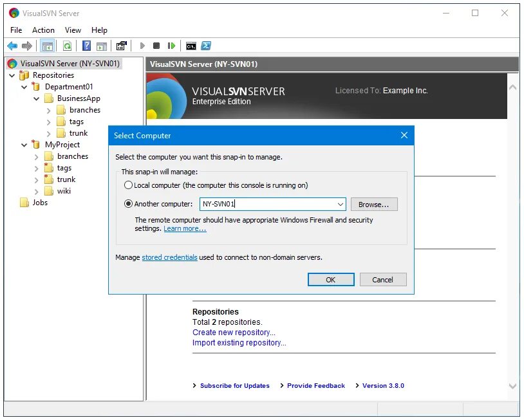Collapse the MyProject node
The image size is (524, 420).
(x=24, y=145)
